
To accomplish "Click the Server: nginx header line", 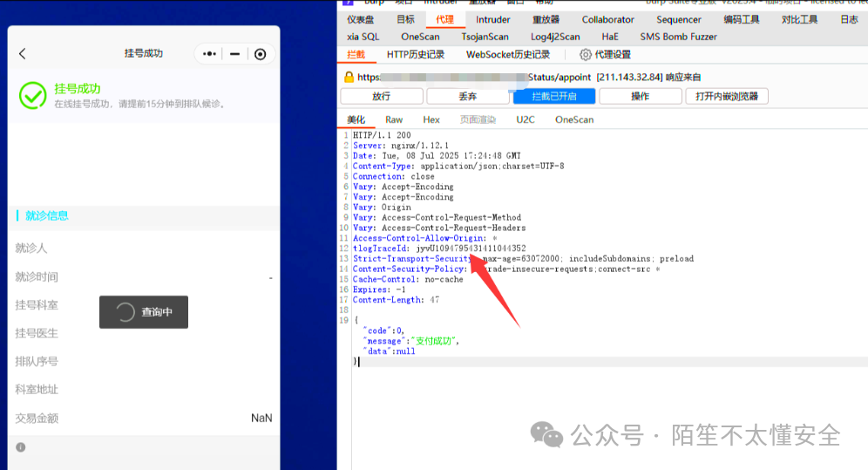I will coord(401,146).
